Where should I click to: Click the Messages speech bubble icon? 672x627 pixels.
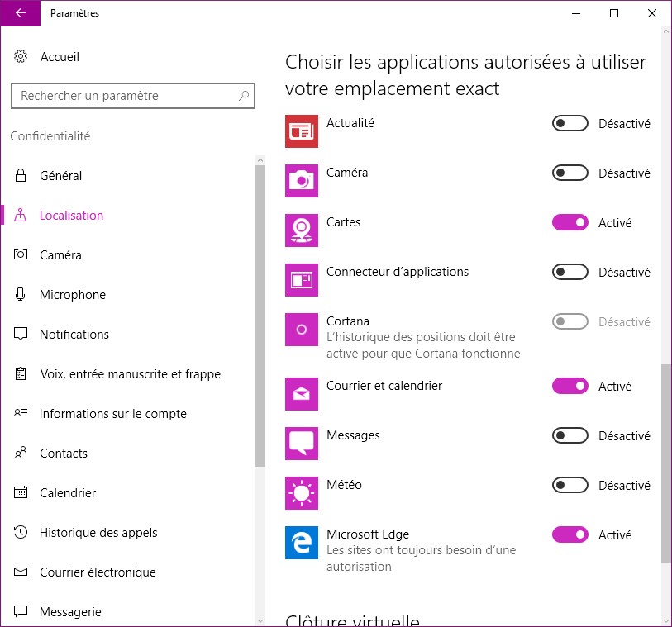[x=301, y=444]
